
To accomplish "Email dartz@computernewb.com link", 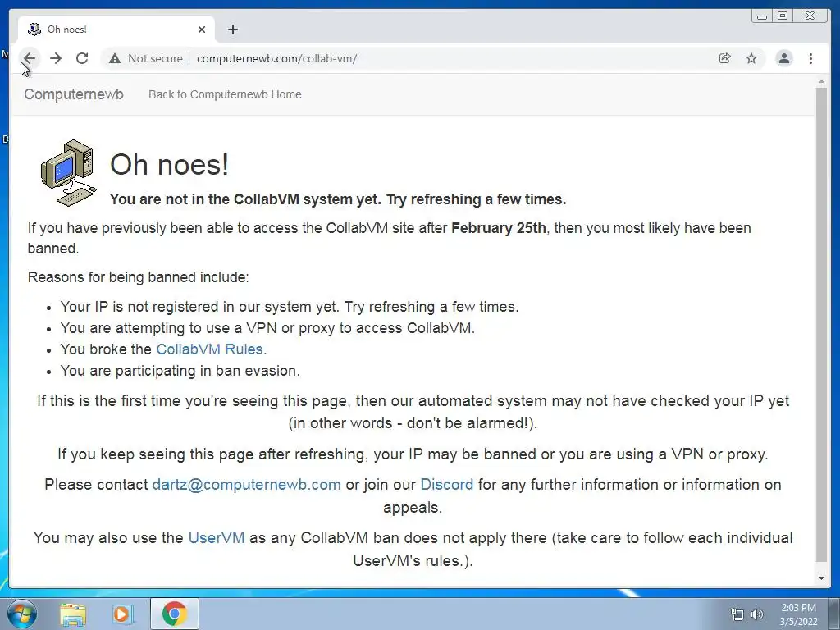I will click(246, 485).
